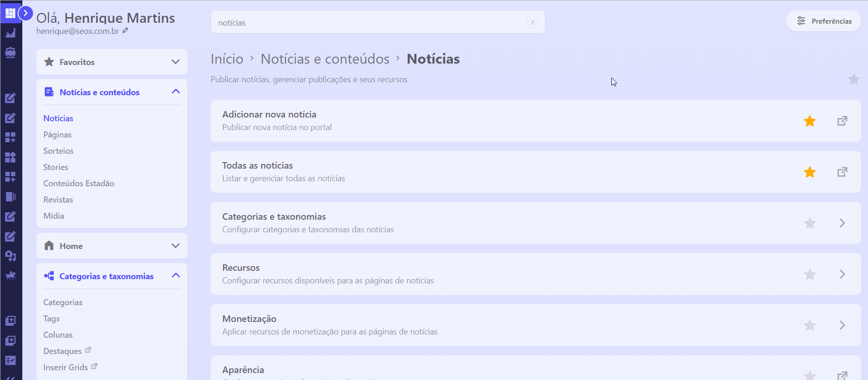Open Todas as notícias external link icon
Viewport: 868px width, 380px height.
(x=842, y=172)
